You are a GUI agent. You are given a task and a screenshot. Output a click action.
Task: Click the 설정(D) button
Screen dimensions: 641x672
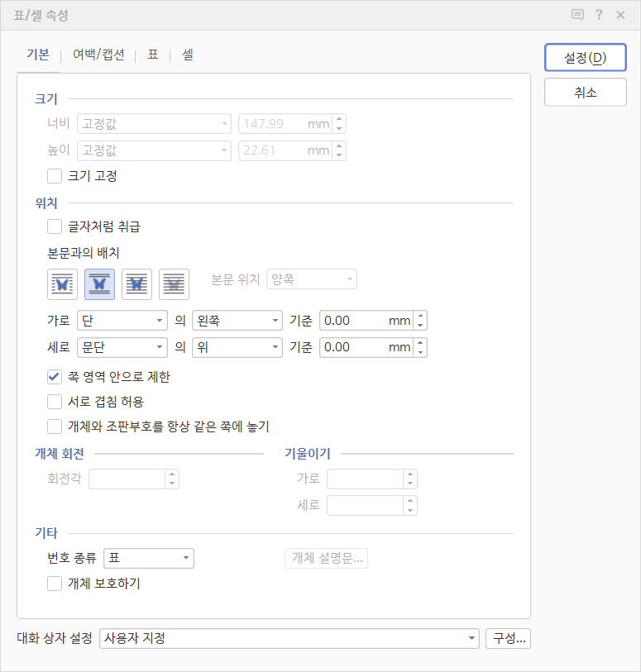(586, 57)
